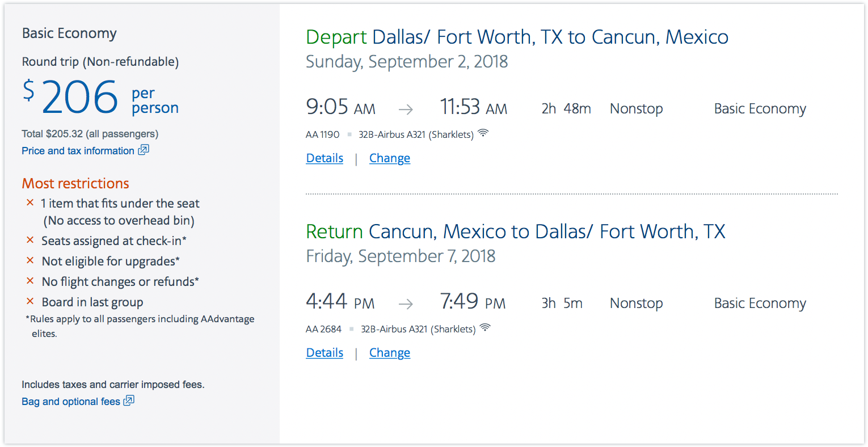Open the Price and tax information link
The image size is (868, 447).
[x=78, y=151]
